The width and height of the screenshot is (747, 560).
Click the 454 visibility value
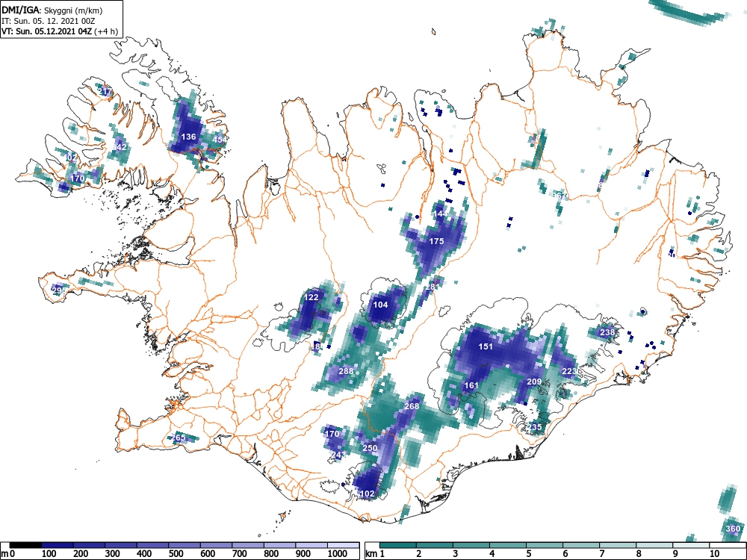pyautogui.click(x=219, y=140)
